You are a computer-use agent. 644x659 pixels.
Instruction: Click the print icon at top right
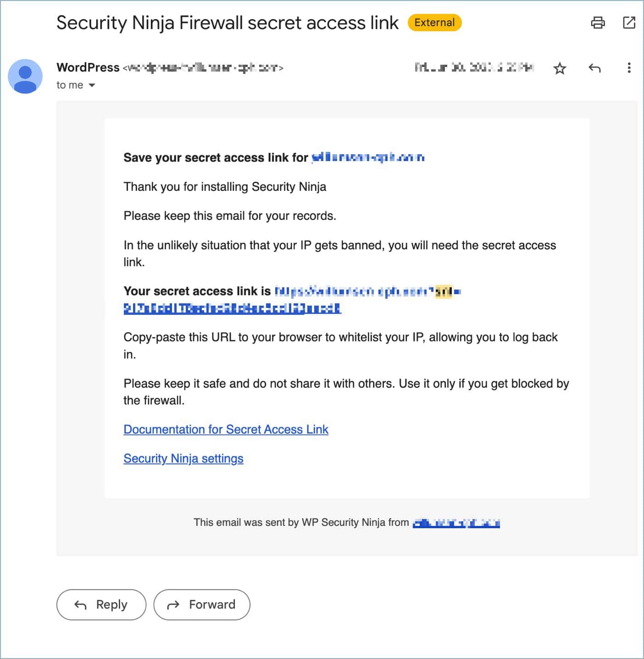597,22
